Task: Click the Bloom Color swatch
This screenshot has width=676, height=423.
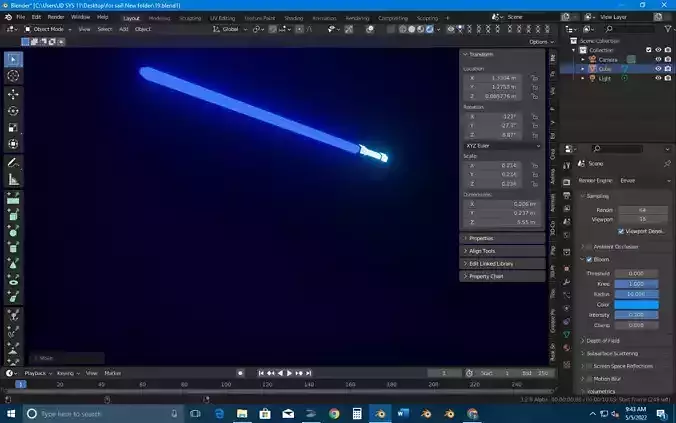Action: (636, 304)
